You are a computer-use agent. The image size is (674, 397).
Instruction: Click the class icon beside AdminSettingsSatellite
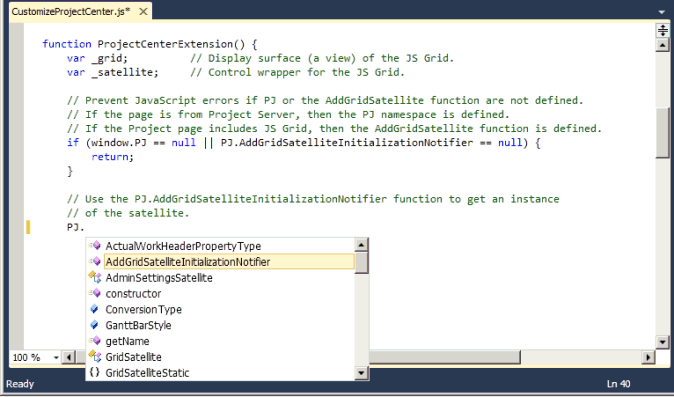[95, 277]
